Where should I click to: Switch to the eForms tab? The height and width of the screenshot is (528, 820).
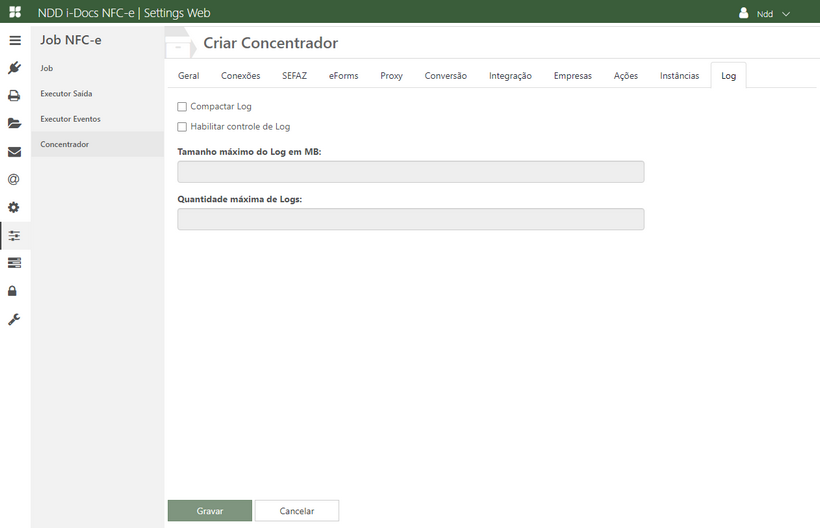[x=344, y=76]
